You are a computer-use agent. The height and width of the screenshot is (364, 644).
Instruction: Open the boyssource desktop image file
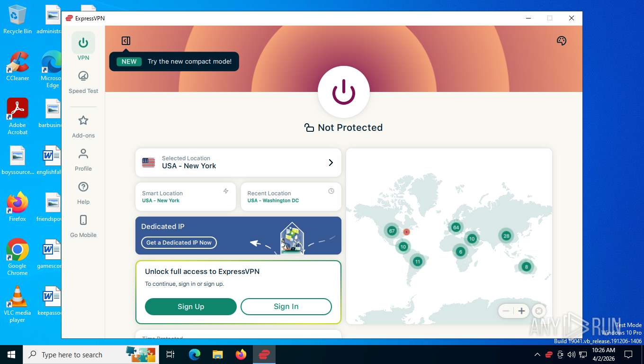(x=18, y=161)
